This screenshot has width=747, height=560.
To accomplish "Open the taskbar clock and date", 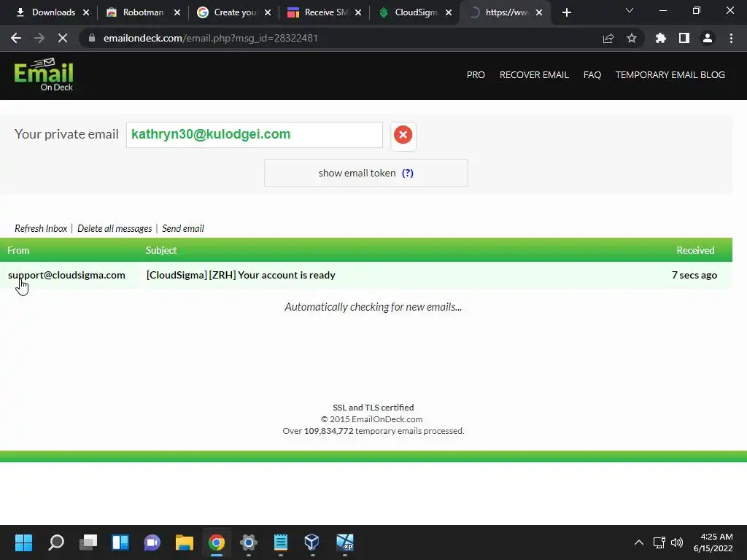I will tap(713, 542).
